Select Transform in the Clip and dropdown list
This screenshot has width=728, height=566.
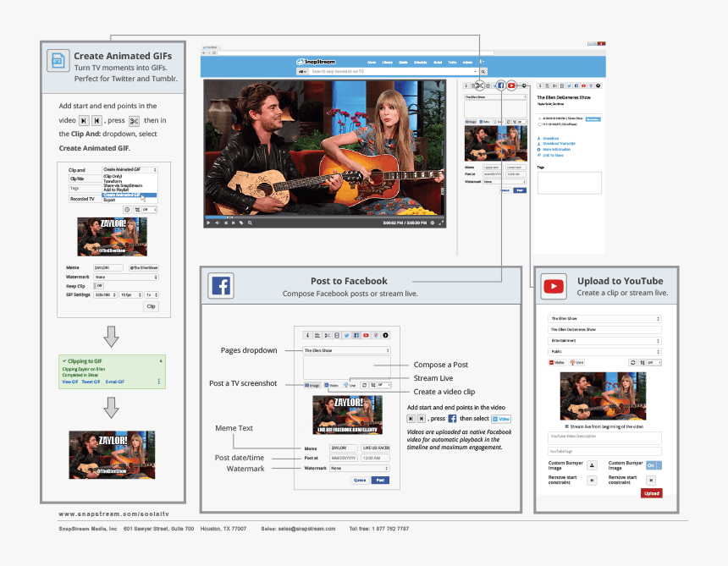pos(113,181)
